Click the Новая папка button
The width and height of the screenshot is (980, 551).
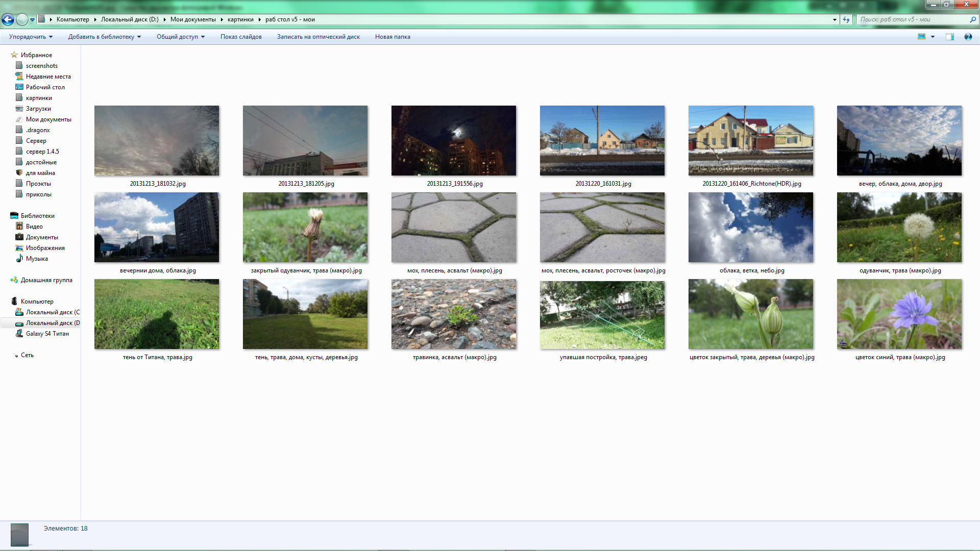[x=393, y=37]
